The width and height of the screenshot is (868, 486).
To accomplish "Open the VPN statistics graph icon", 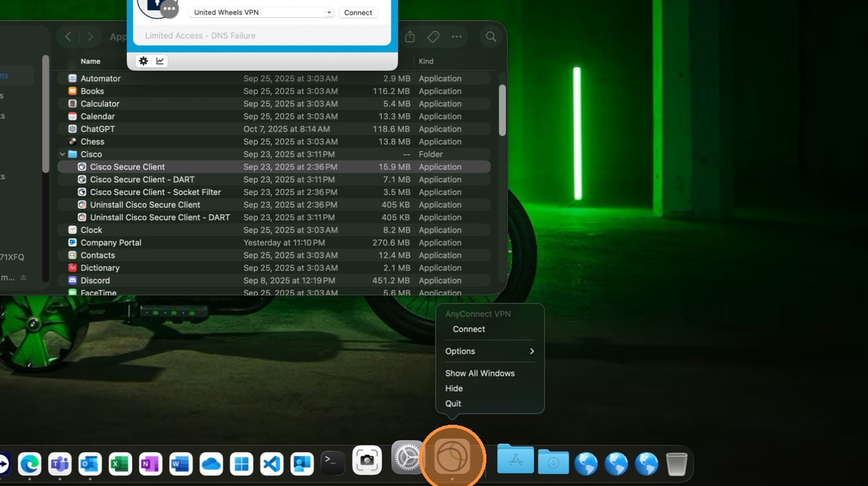I will 160,61.
